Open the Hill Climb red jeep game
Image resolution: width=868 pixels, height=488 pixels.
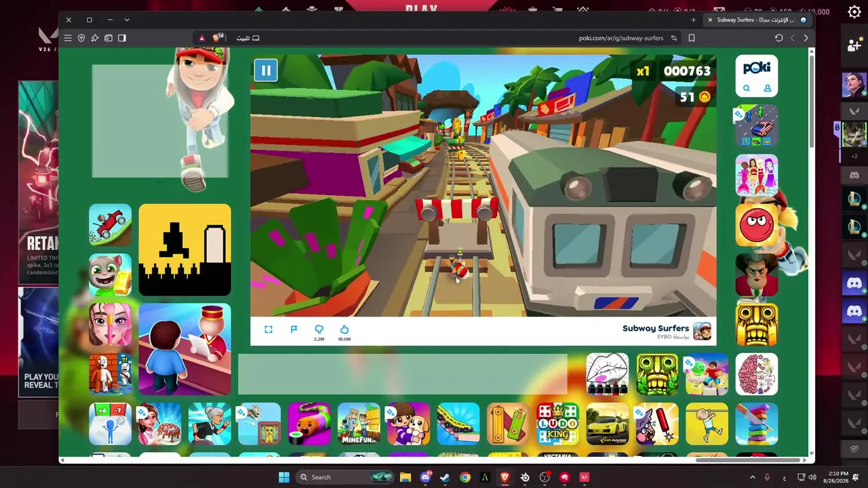(x=111, y=224)
